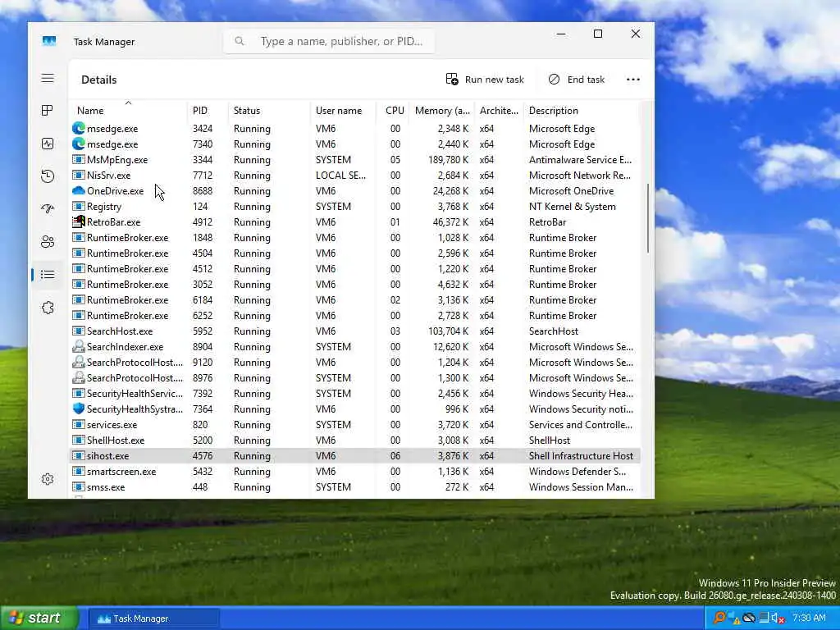Click the Shell Infrastructure Host description
The image size is (840, 630).
581,455
